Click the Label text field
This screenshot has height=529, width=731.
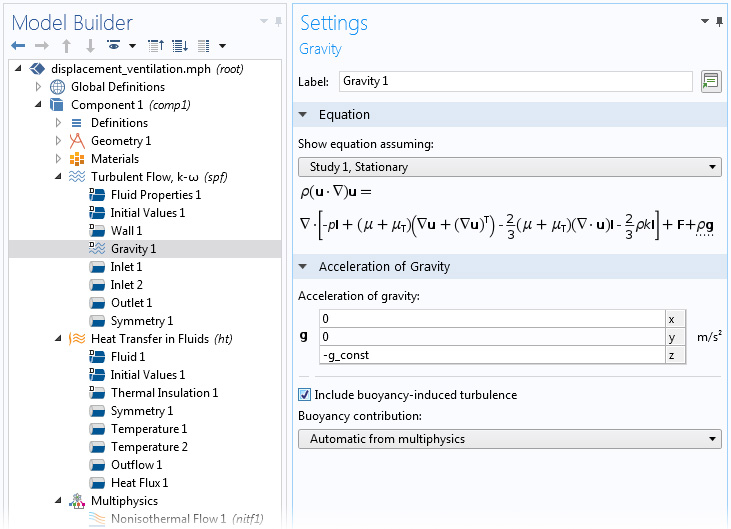point(515,81)
